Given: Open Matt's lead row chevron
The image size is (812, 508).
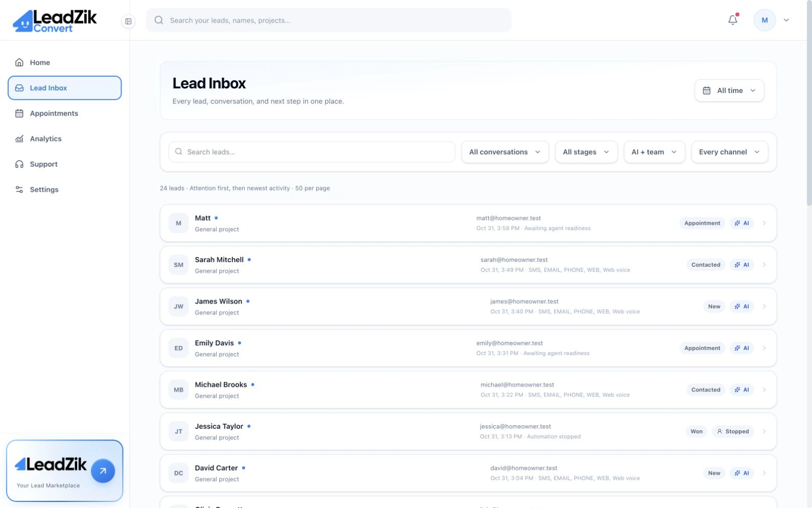Looking at the screenshot, I should tap(765, 223).
